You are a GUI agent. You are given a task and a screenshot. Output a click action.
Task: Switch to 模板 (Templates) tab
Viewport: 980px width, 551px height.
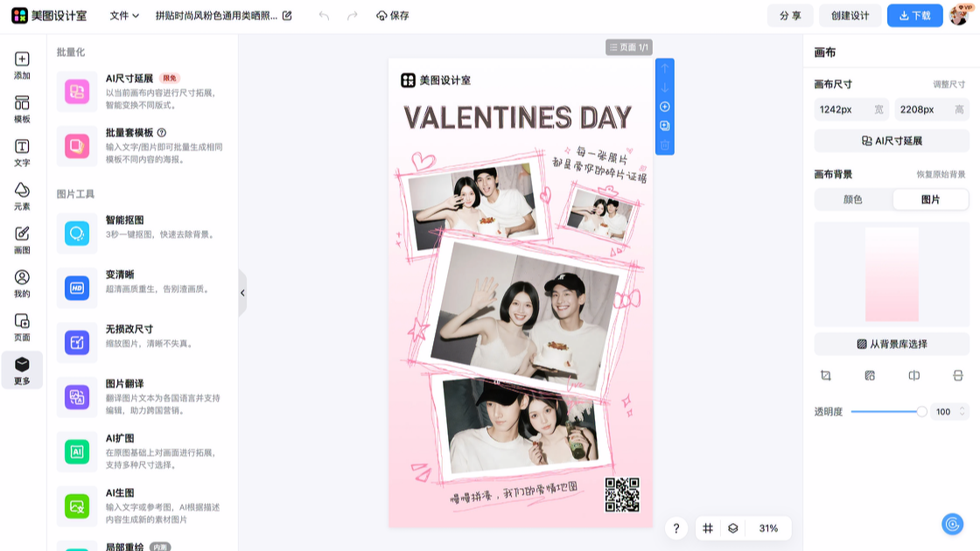click(22, 108)
